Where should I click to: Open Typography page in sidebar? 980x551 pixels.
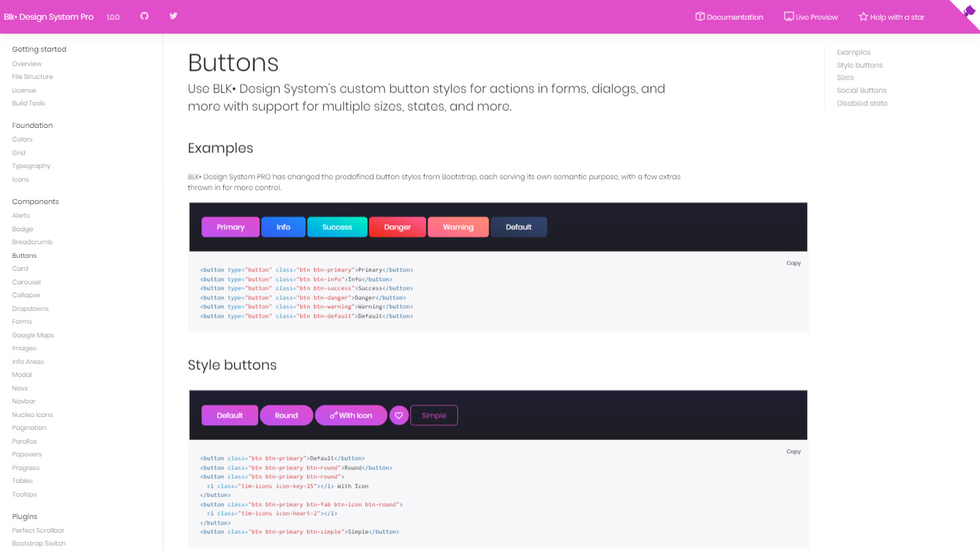pyautogui.click(x=31, y=166)
